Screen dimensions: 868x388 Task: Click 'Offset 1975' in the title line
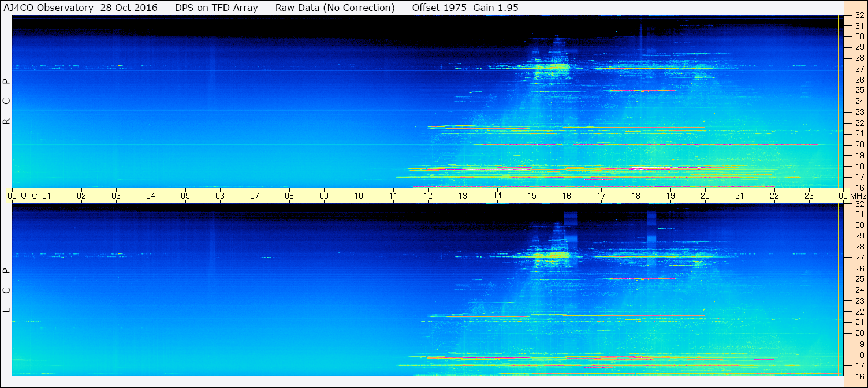tap(438, 8)
